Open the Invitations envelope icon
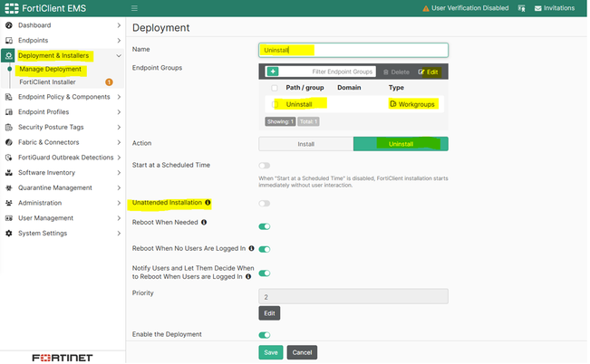Image resolution: width=590 pixels, height=364 pixels. 538,8
